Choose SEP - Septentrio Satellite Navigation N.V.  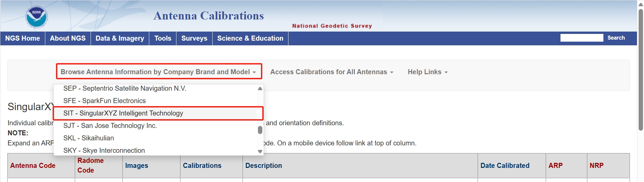coord(124,88)
